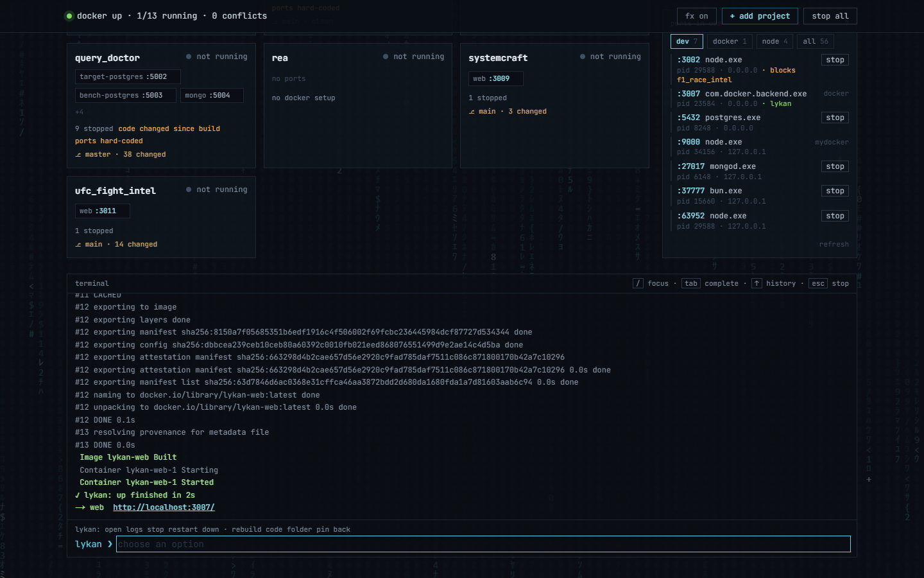924x578 pixels.
Task: Click systemcraft's not running status dot
Action: pyautogui.click(x=583, y=57)
